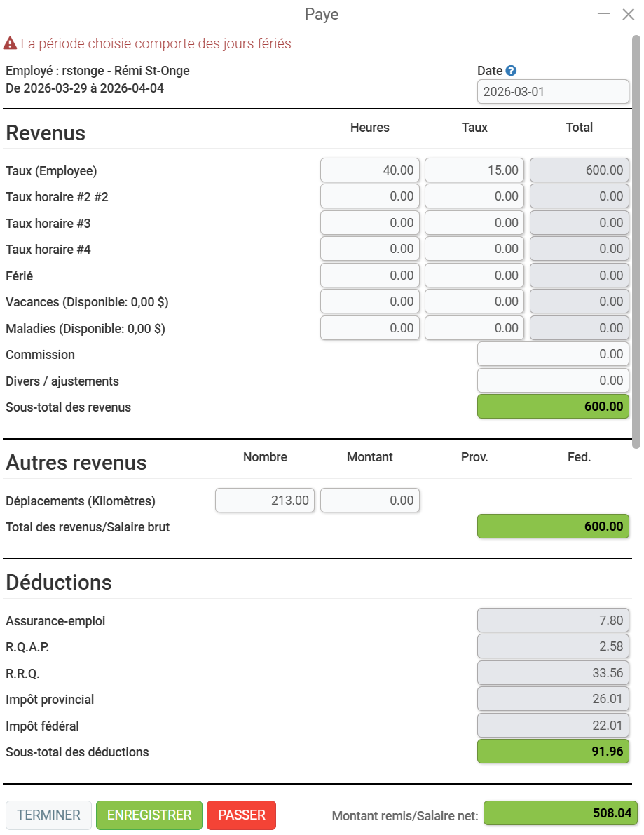The width and height of the screenshot is (644, 835).
Task: Close the Paye dialog
Action: [x=629, y=15]
